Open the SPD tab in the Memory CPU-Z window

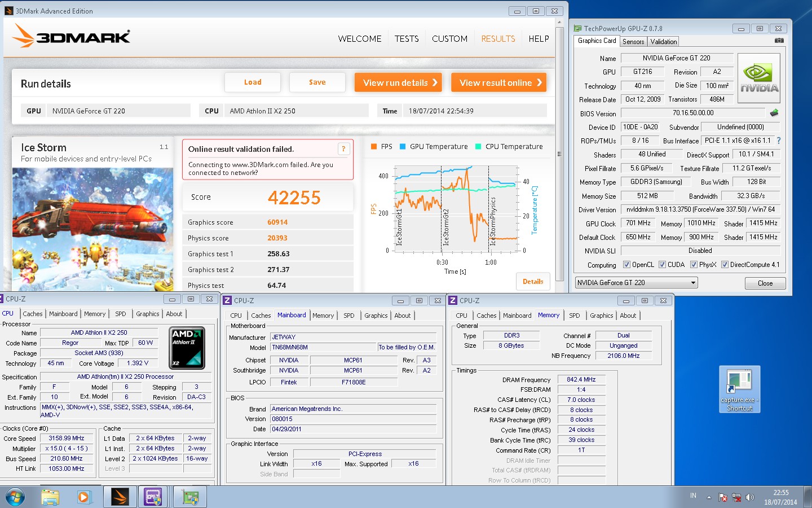[x=575, y=316]
